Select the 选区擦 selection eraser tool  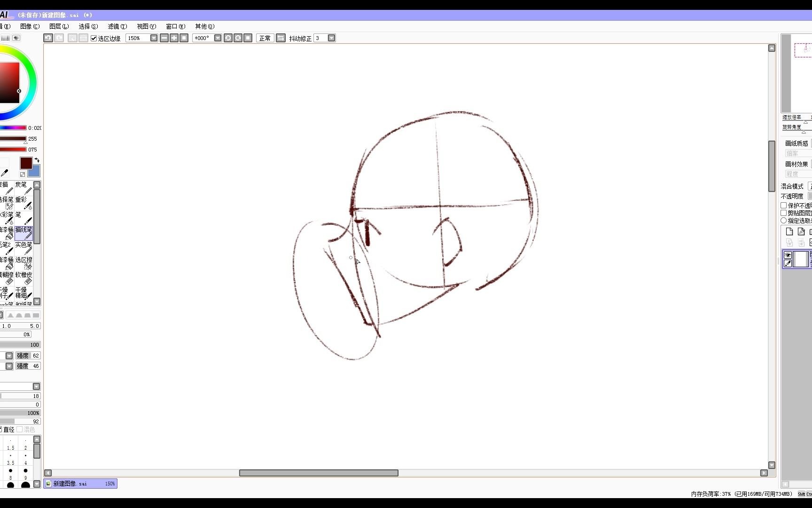point(23,263)
